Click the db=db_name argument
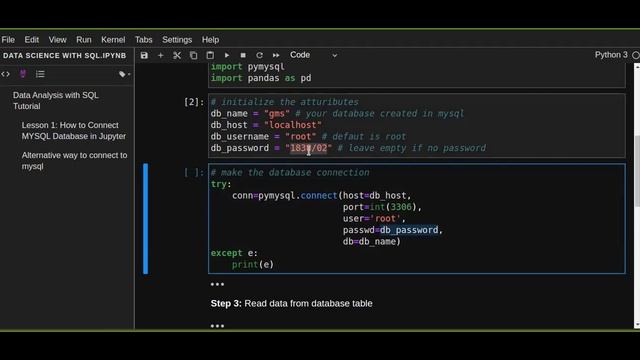The image size is (640, 360). 371,241
